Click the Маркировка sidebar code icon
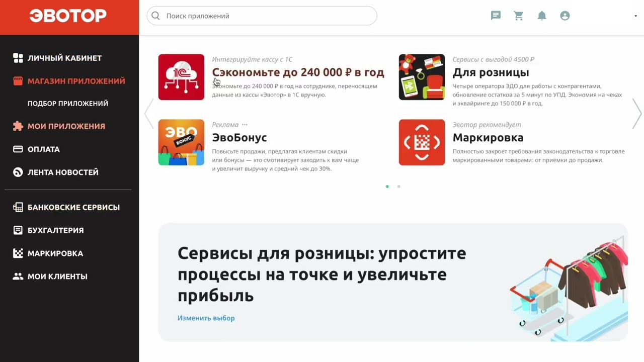 pos(18,253)
